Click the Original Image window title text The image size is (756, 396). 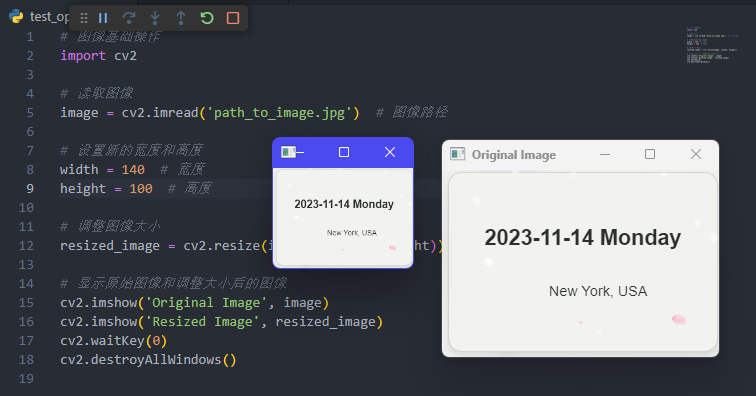coord(513,155)
